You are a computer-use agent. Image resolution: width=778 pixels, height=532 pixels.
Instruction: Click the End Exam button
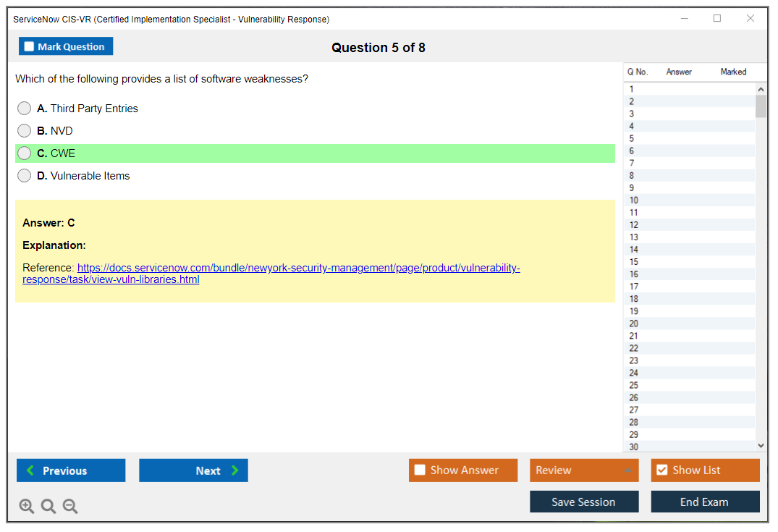click(x=705, y=502)
